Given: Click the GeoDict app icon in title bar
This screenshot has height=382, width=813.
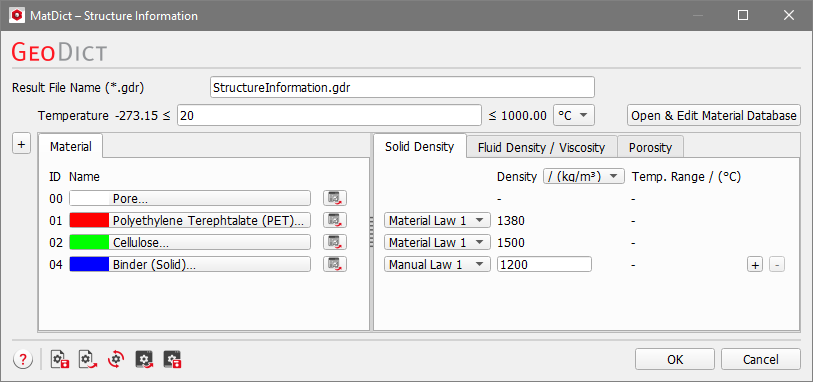Looking at the screenshot, I should click(x=17, y=16).
